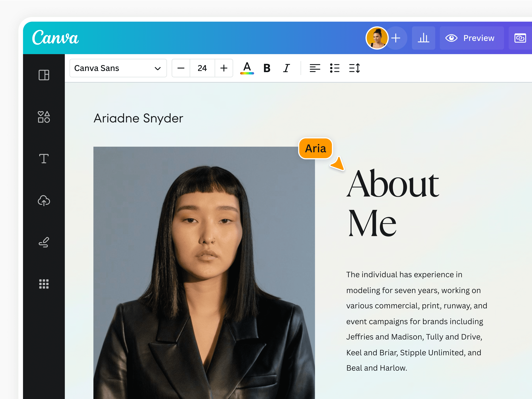Invite a collaborator with the plus button
This screenshot has width=532, height=399.
tap(396, 38)
